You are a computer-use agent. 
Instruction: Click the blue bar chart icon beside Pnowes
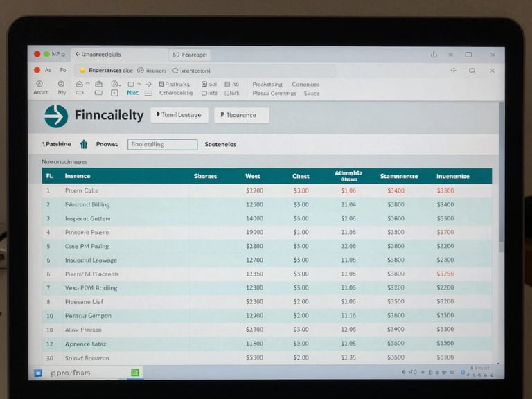click(84, 144)
